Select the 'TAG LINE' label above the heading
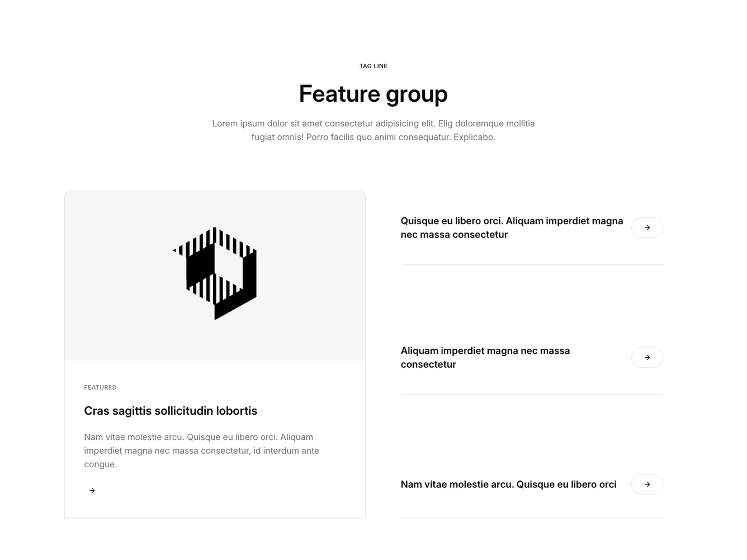 [373, 66]
